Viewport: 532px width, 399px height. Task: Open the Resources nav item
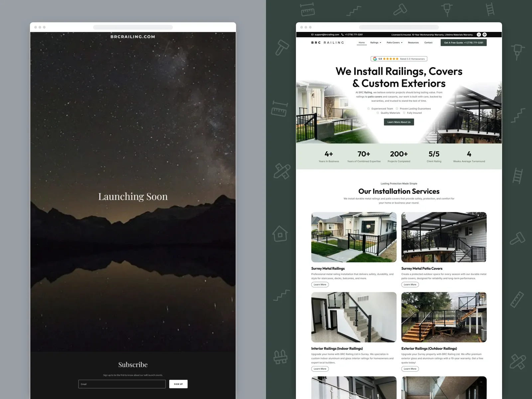[x=413, y=43]
